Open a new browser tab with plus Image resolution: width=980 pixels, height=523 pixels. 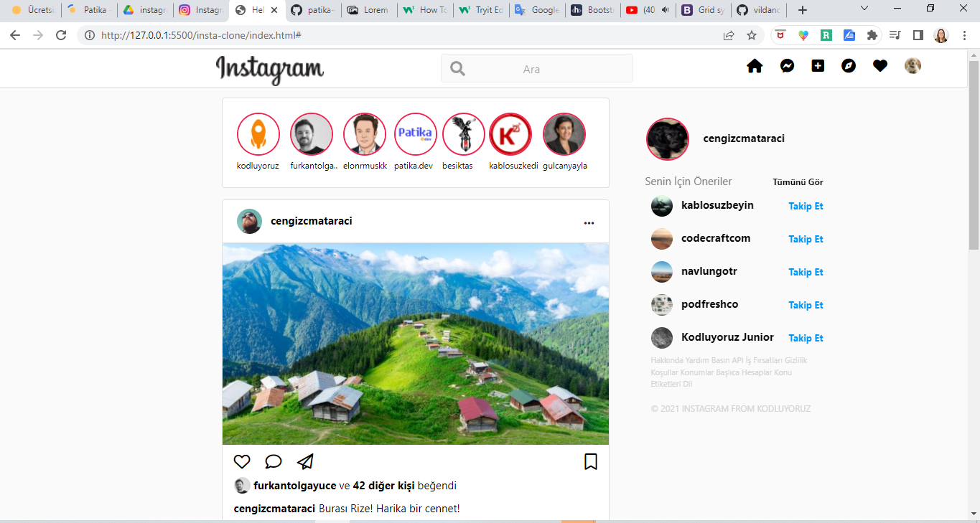(803, 10)
